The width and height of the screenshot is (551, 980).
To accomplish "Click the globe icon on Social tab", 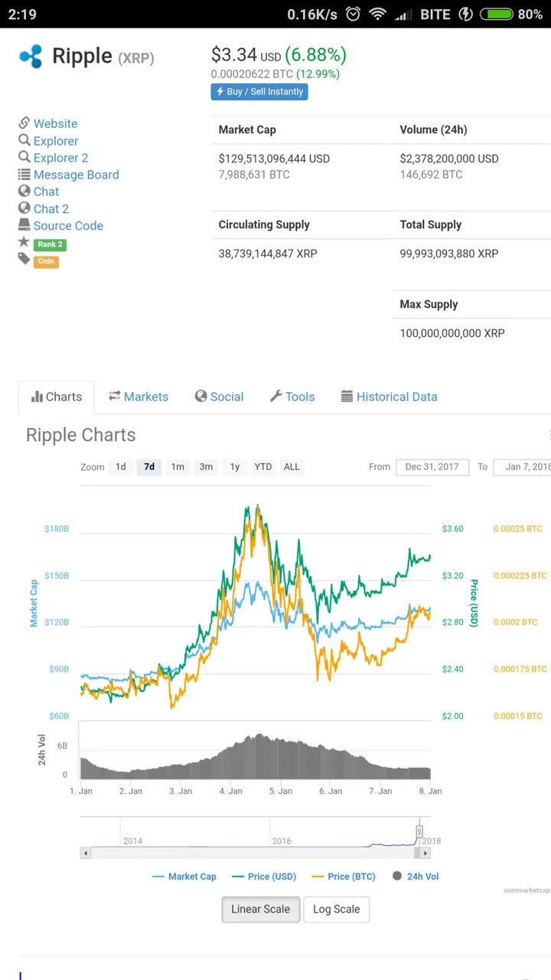I will click(x=201, y=396).
